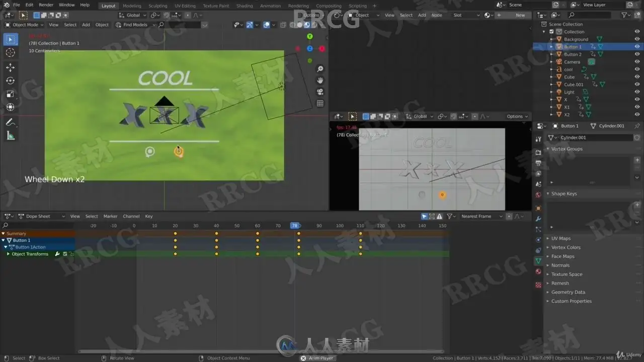Select the Transform tool
This screenshot has width=644, height=362.
[11, 107]
